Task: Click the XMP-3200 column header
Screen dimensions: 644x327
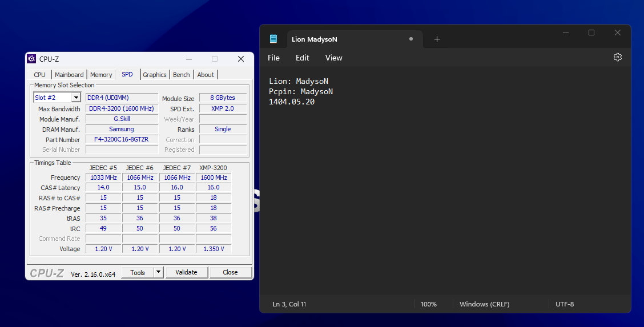Action: click(x=213, y=167)
